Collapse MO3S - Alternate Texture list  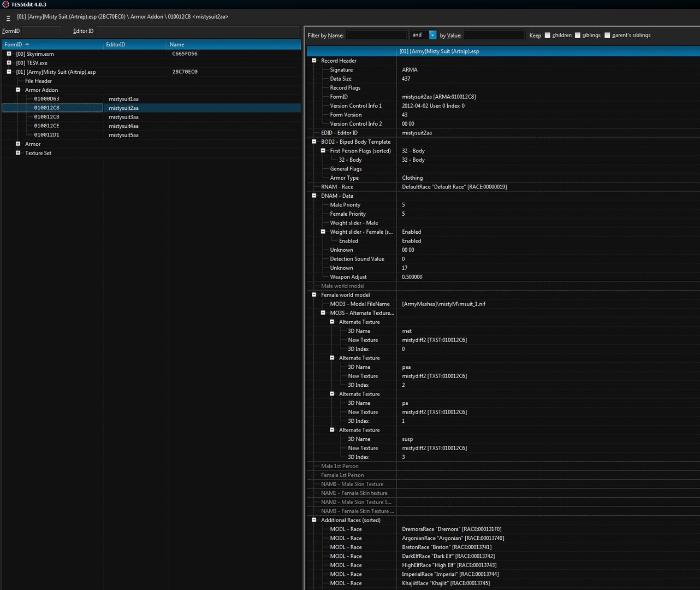[323, 313]
